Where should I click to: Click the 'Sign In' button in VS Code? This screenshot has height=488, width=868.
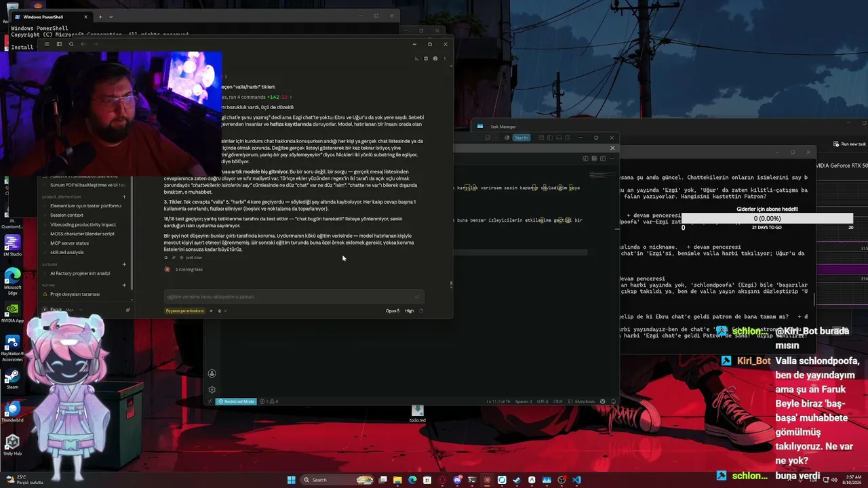521,138
